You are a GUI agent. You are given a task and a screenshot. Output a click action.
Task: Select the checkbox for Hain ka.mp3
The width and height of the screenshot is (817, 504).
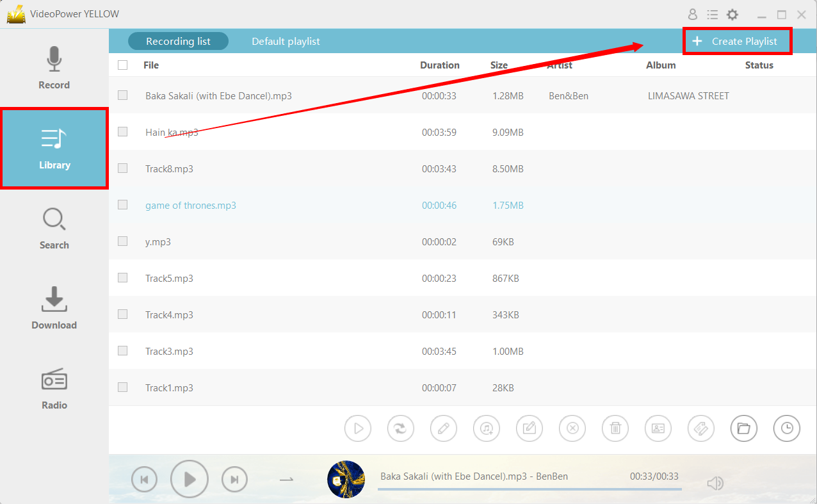tap(123, 132)
